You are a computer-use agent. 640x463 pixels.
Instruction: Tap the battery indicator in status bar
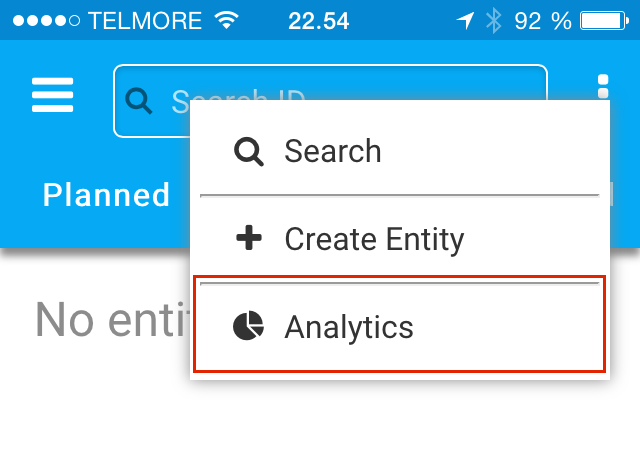604,21
